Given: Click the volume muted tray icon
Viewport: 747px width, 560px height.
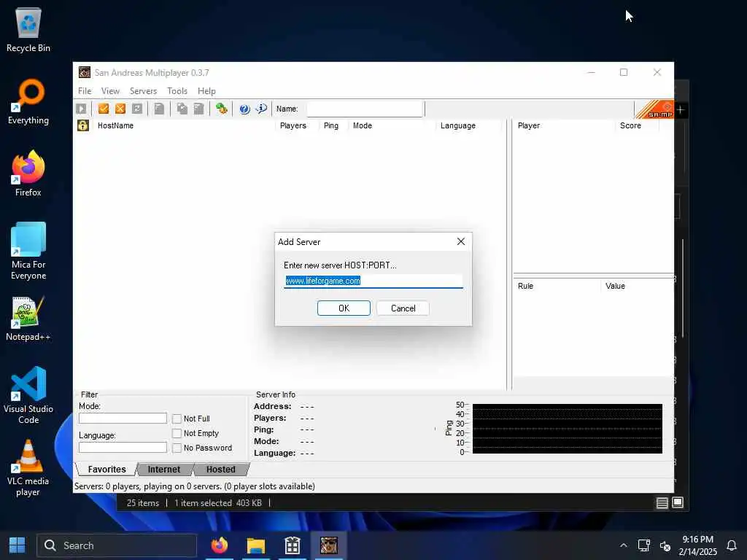Looking at the screenshot, I should click(665, 545).
